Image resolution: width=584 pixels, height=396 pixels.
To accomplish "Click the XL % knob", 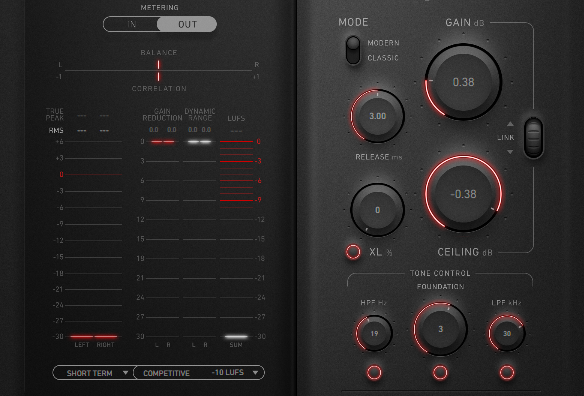I will click(x=377, y=210).
